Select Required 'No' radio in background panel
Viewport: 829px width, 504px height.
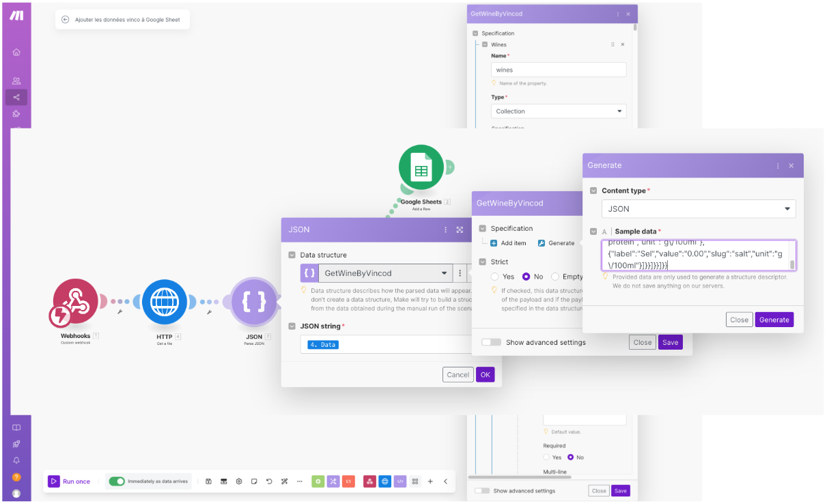pos(571,458)
